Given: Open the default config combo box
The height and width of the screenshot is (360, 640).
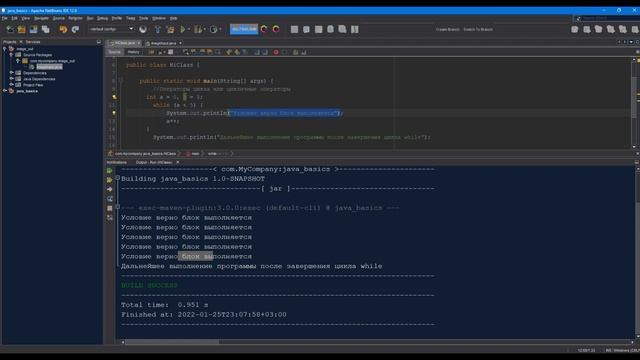Looking at the screenshot, I should point(111,29).
